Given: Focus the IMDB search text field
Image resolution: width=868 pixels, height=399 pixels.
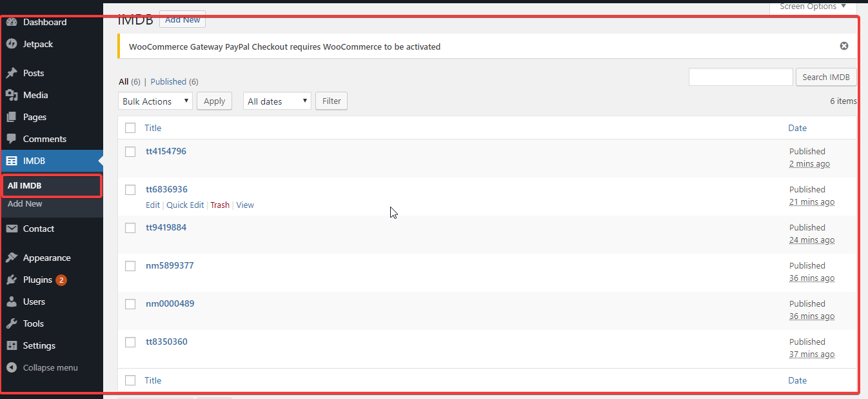Looking at the screenshot, I should click(x=741, y=77).
